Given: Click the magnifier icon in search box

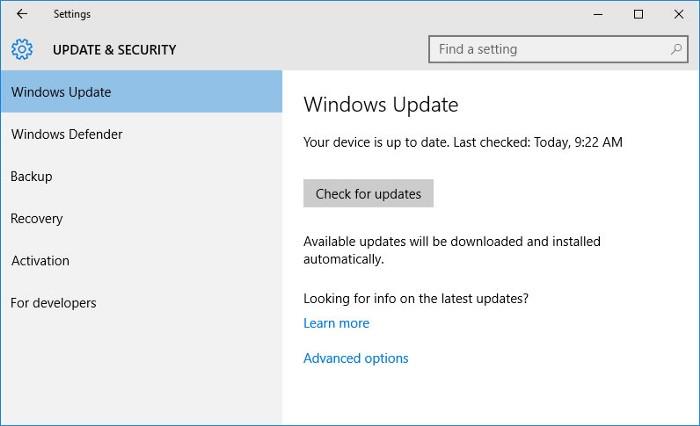Looking at the screenshot, I should coord(676,49).
